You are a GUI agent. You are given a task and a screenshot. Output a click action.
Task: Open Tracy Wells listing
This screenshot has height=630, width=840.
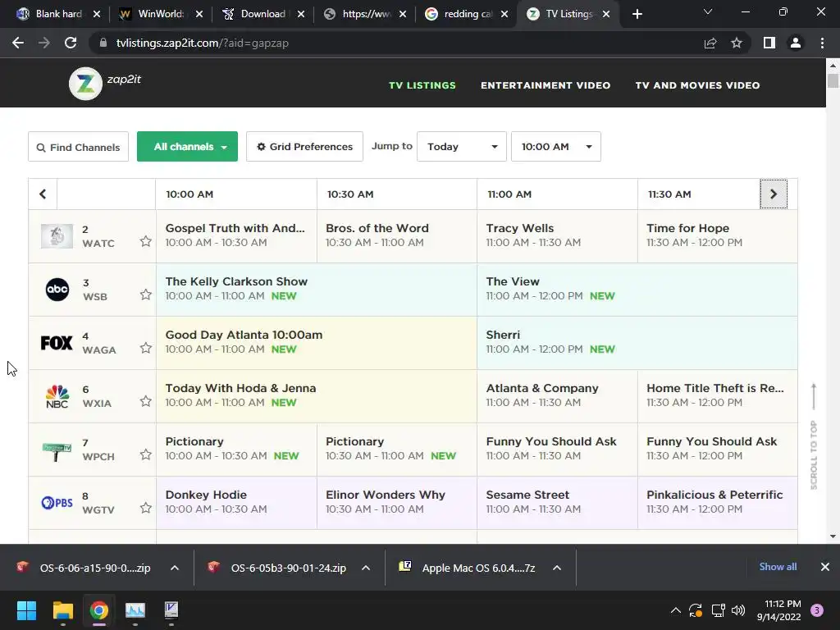tap(557, 236)
